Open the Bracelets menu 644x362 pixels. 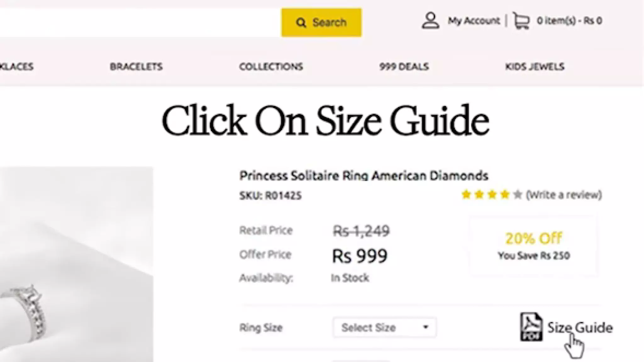[136, 67]
